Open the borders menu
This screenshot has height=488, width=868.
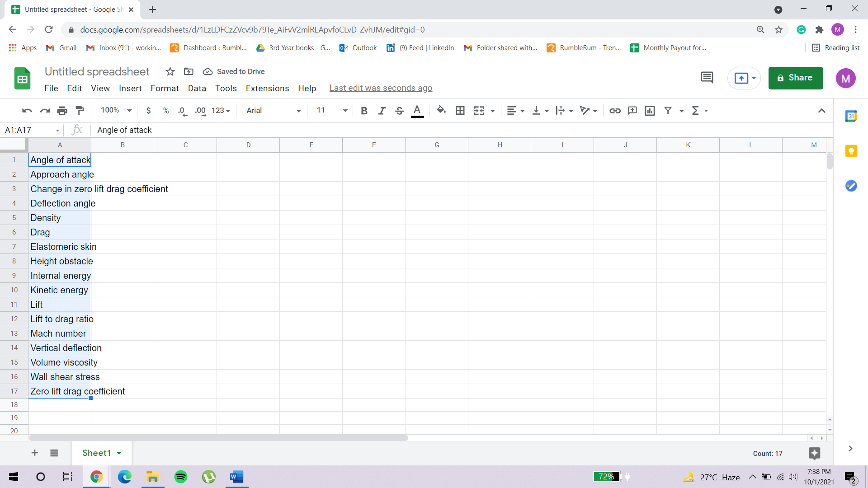coord(460,111)
